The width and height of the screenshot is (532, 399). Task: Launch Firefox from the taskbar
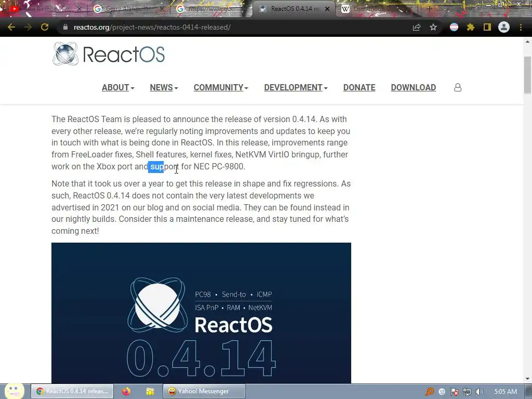pyautogui.click(x=126, y=391)
